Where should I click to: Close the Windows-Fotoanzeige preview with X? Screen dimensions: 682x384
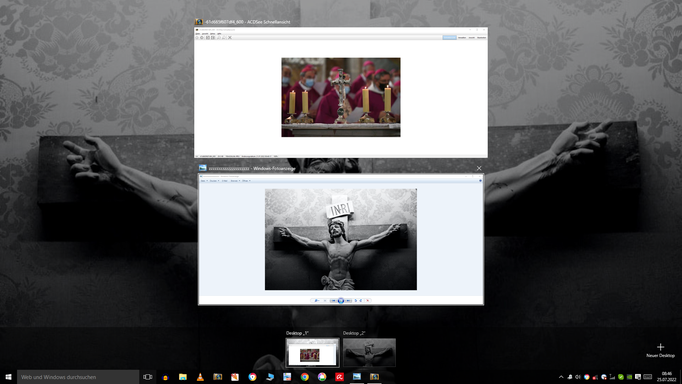tap(479, 168)
